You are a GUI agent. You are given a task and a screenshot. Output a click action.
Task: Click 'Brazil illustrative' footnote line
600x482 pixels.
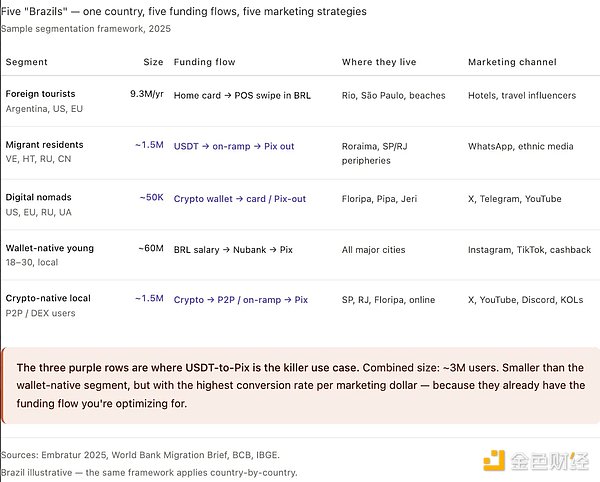149,472
